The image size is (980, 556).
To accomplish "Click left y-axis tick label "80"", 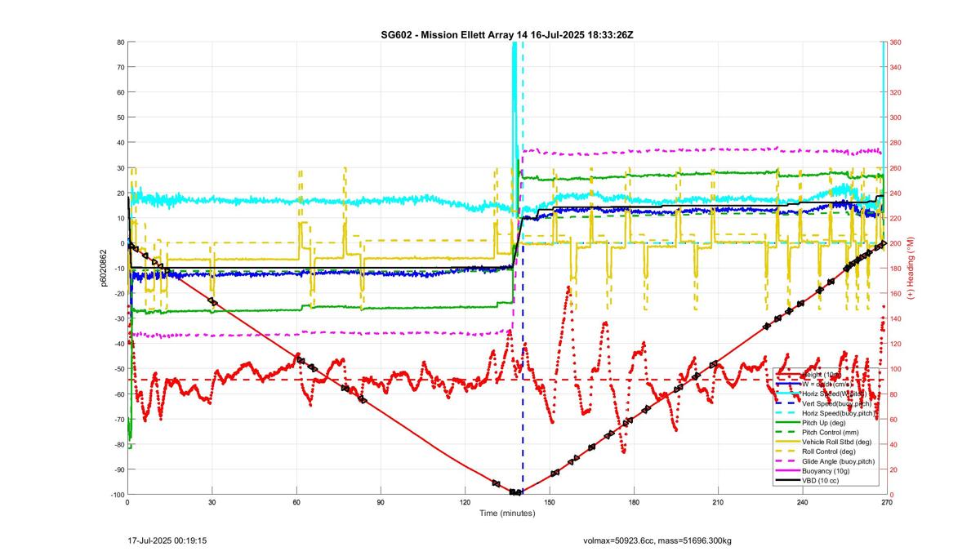I will click(x=120, y=42).
